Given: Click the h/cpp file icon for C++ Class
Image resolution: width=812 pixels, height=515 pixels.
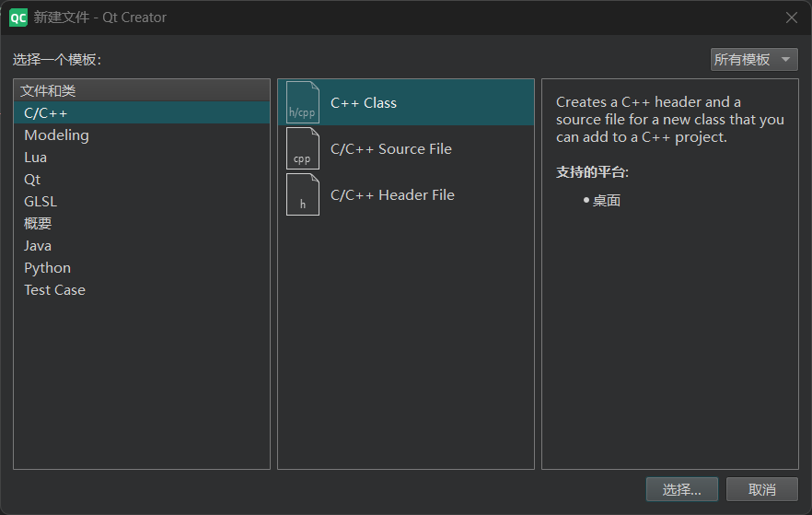Looking at the screenshot, I should (x=302, y=102).
